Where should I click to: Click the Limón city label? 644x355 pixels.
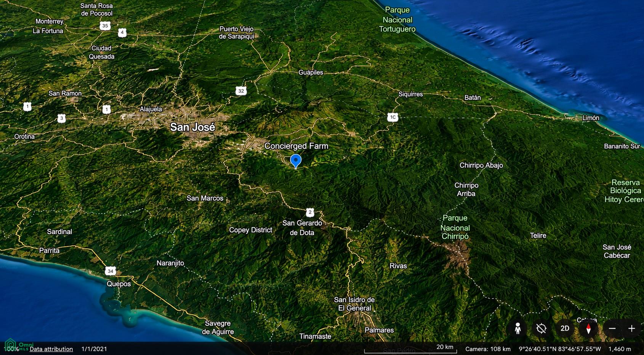point(591,118)
